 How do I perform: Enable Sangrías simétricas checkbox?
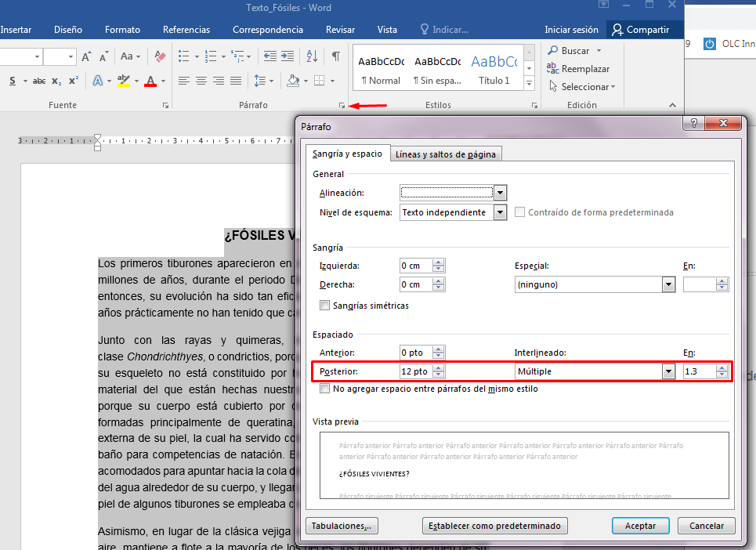pyautogui.click(x=325, y=306)
